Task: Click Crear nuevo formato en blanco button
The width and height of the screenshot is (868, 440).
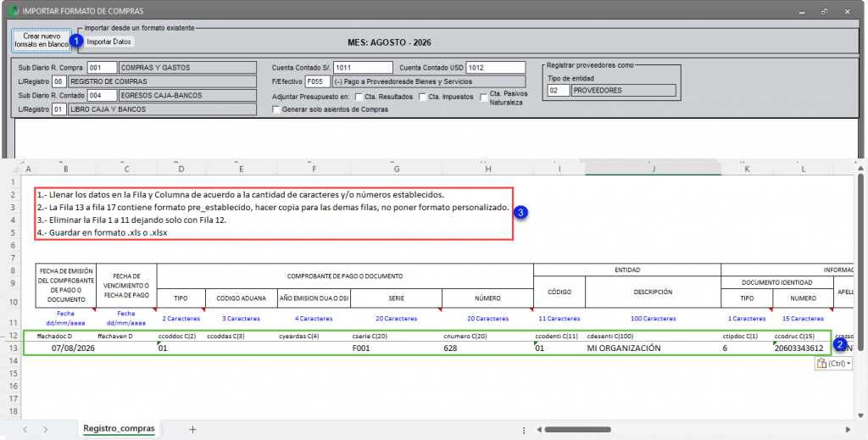Action: click(x=42, y=40)
